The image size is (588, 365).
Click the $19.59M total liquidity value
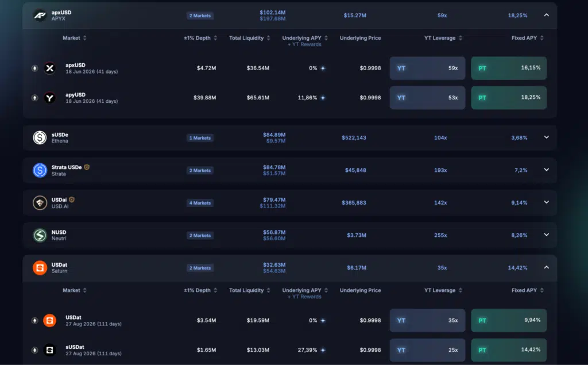258,320
